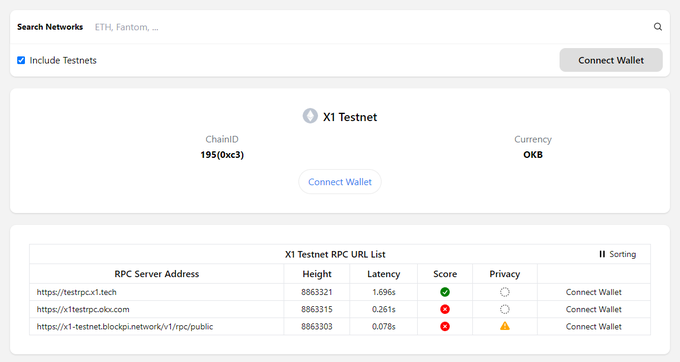This screenshot has height=362, width=680.
Task: Select the https://testrpc.x1.tech address
Action: [76, 292]
